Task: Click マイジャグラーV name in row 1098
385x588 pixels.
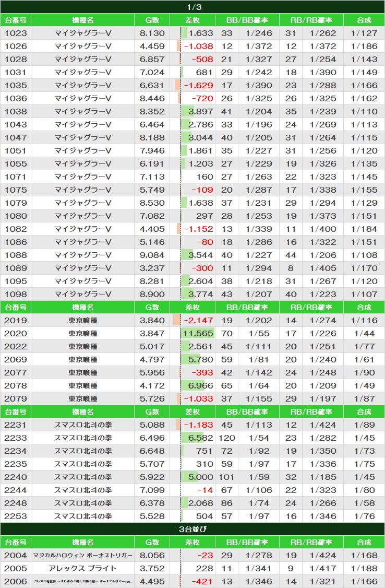Action: [83, 295]
